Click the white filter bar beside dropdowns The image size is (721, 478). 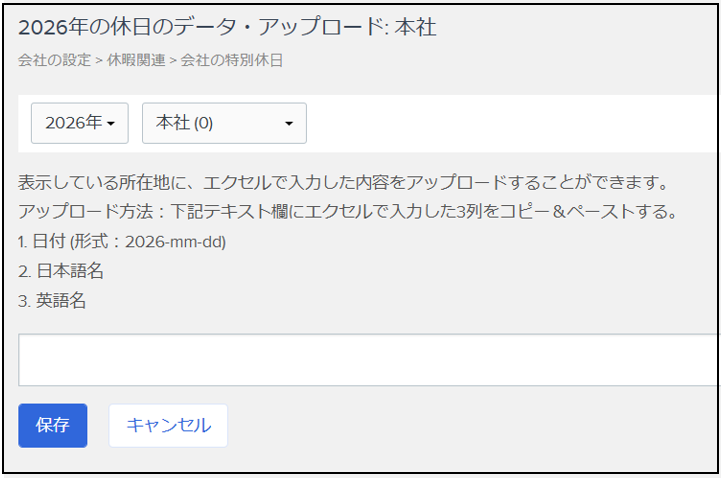pos(510,123)
